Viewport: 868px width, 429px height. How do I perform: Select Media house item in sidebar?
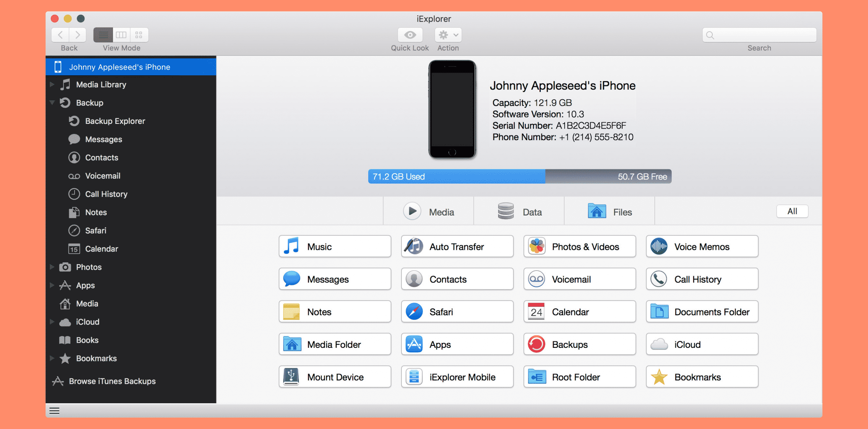coord(131,303)
